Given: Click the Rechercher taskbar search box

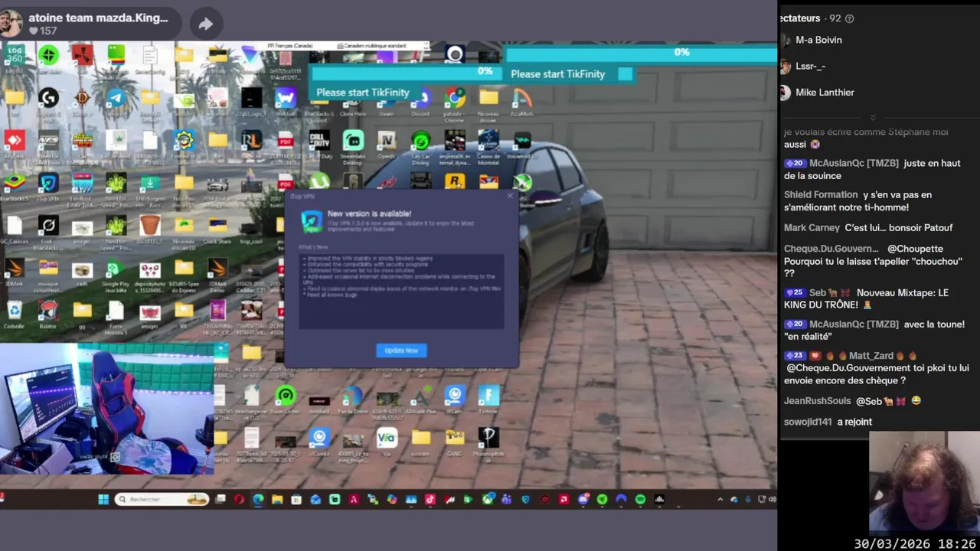Looking at the screenshot, I should (x=162, y=500).
